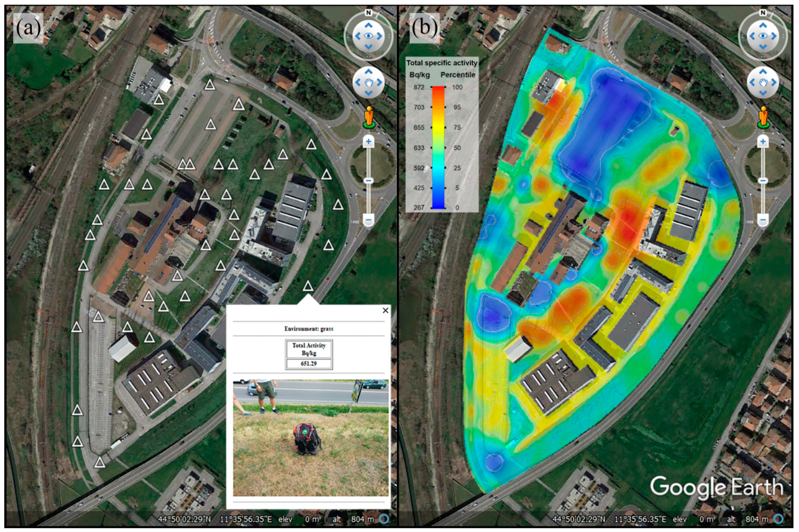The width and height of the screenshot is (799, 532).
Task: Click the southernmost triangle marker in panel (a)
Action: (99, 462)
